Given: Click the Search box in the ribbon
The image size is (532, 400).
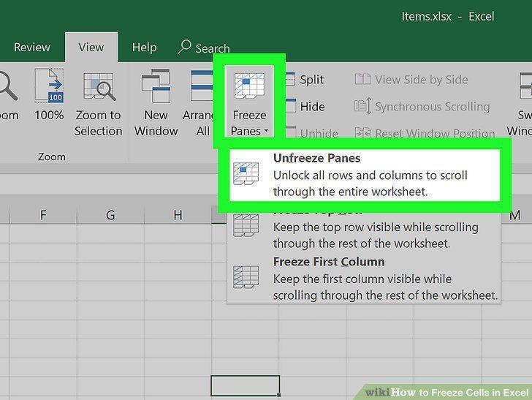Looking at the screenshot, I should coord(204,48).
